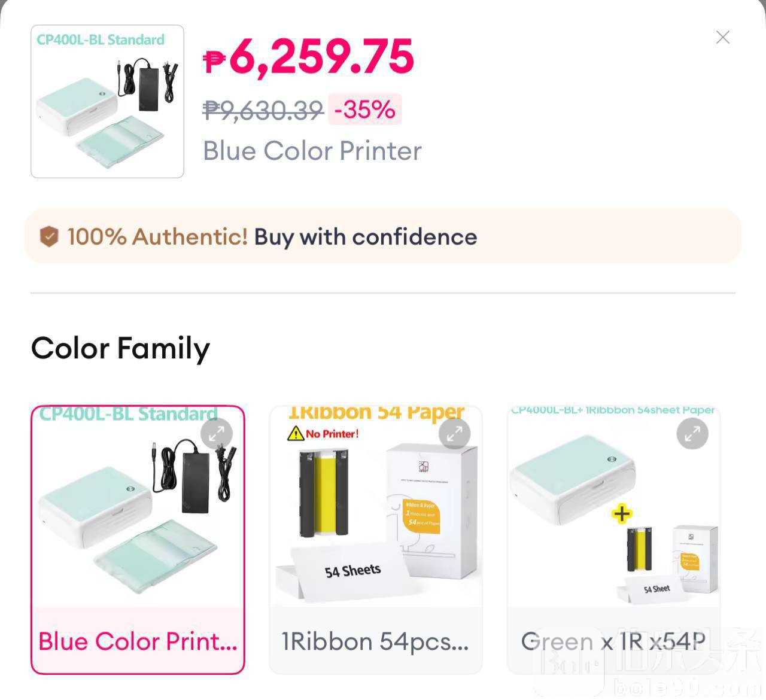Expand the Green x 1R x54P image

[x=692, y=433]
